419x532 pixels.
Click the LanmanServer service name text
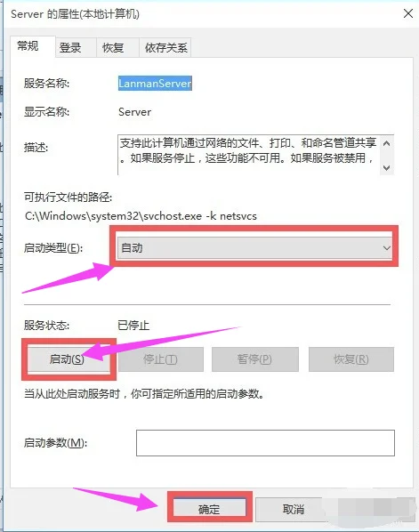coord(155,84)
